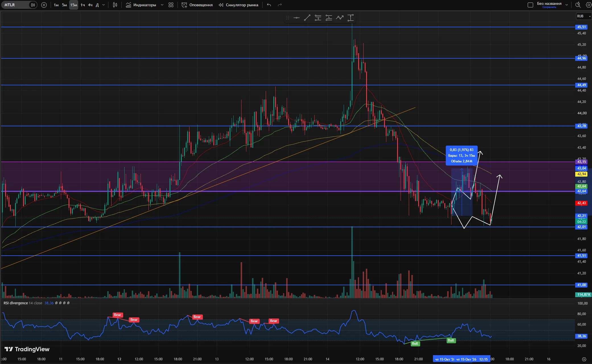This screenshot has height=364, width=592.
Task: Open the Индикаторы panel
Action: (x=141, y=5)
